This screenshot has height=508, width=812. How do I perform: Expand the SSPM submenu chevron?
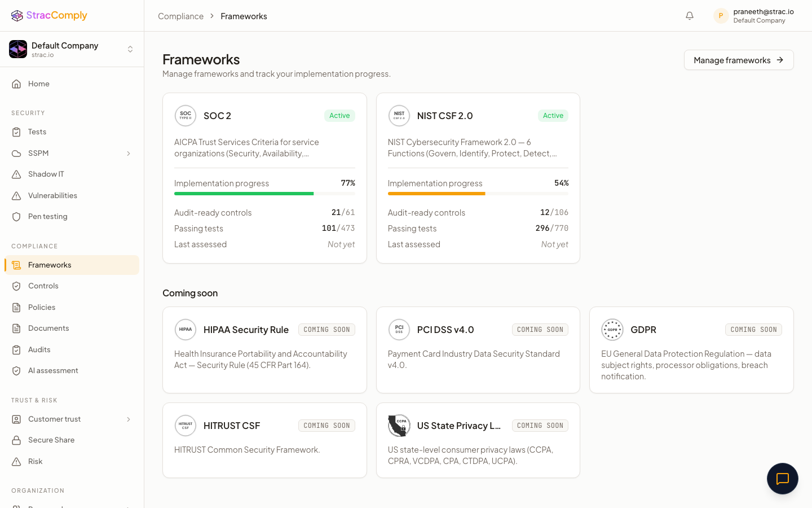129,154
